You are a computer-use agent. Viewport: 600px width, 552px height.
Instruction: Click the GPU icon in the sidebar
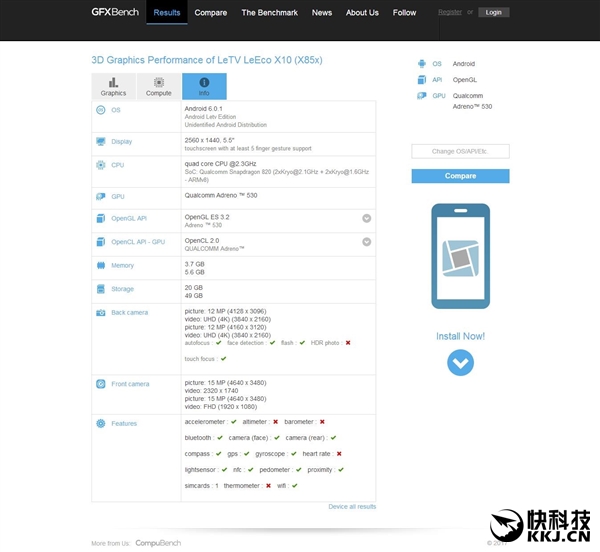pyautogui.click(x=422, y=96)
